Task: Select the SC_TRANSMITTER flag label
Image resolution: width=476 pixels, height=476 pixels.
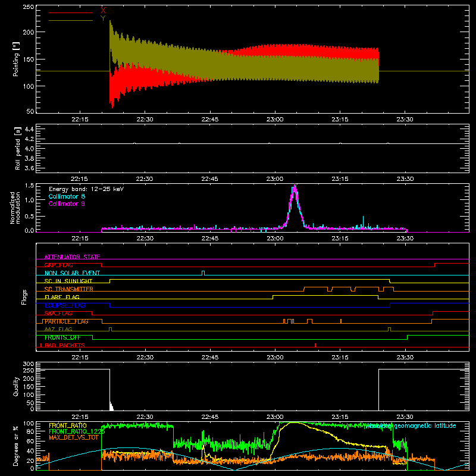Action: (x=69, y=289)
